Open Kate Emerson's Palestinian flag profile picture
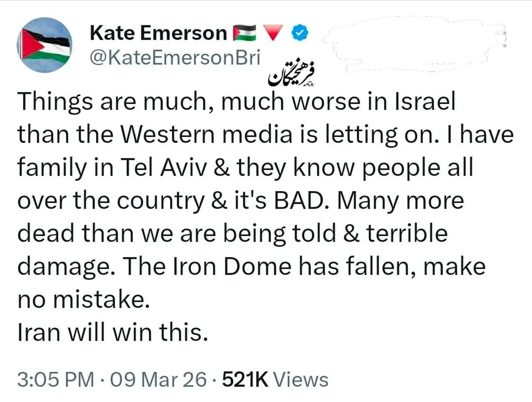The width and height of the screenshot is (532, 402). click(45, 45)
